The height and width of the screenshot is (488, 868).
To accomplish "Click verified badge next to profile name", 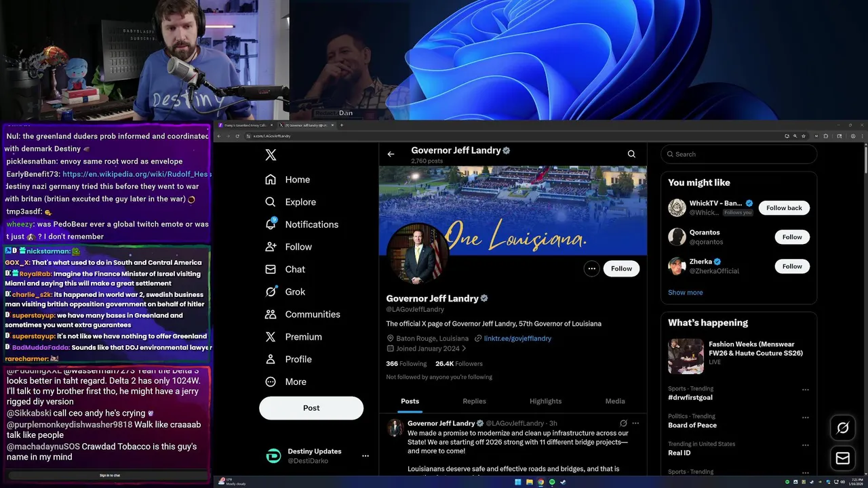I will [x=484, y=298].
